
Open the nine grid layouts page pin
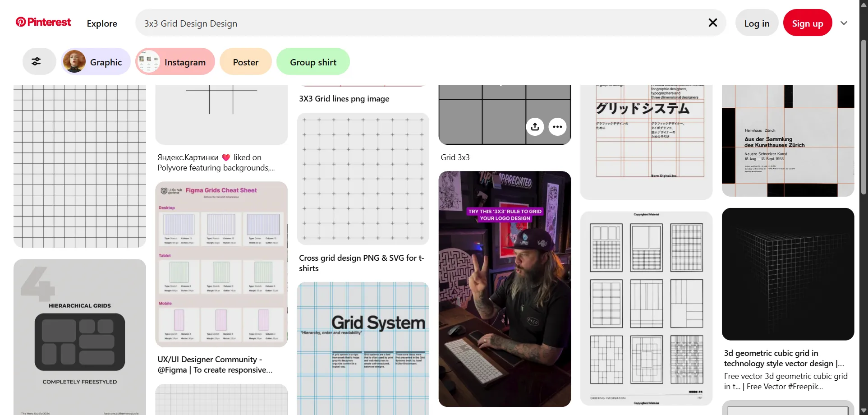click(x=646, y=308)
